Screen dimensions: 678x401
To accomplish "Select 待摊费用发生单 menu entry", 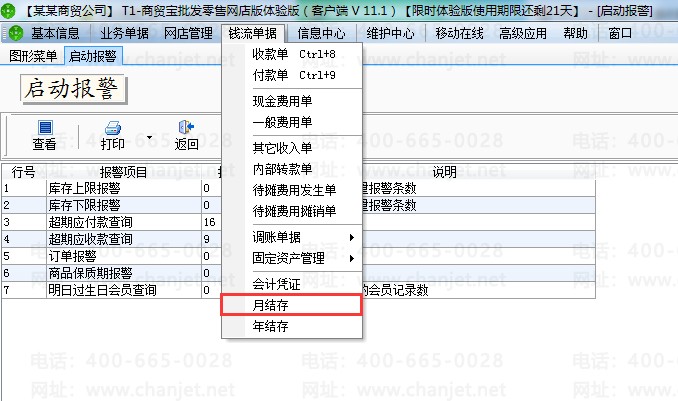I will click(292, 190).
